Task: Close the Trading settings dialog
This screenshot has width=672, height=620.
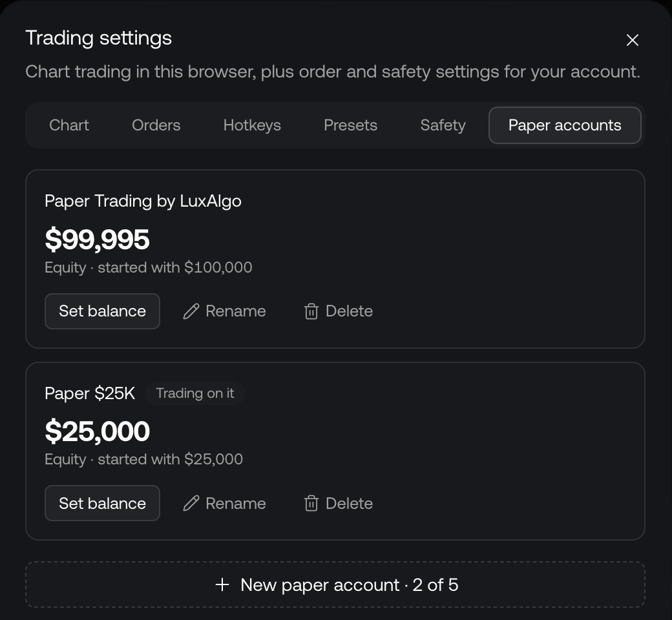Action: pyautogui.click(x=632, y=40)
